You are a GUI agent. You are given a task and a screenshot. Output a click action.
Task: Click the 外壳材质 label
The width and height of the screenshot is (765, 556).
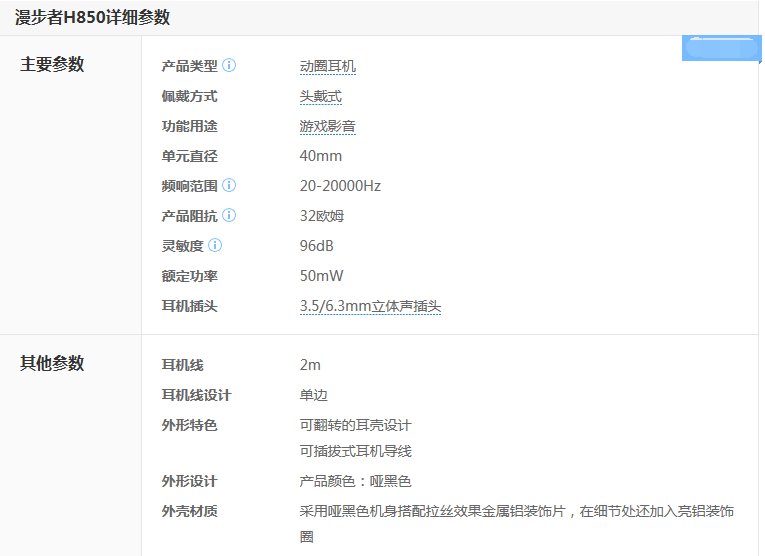(189, 511)
